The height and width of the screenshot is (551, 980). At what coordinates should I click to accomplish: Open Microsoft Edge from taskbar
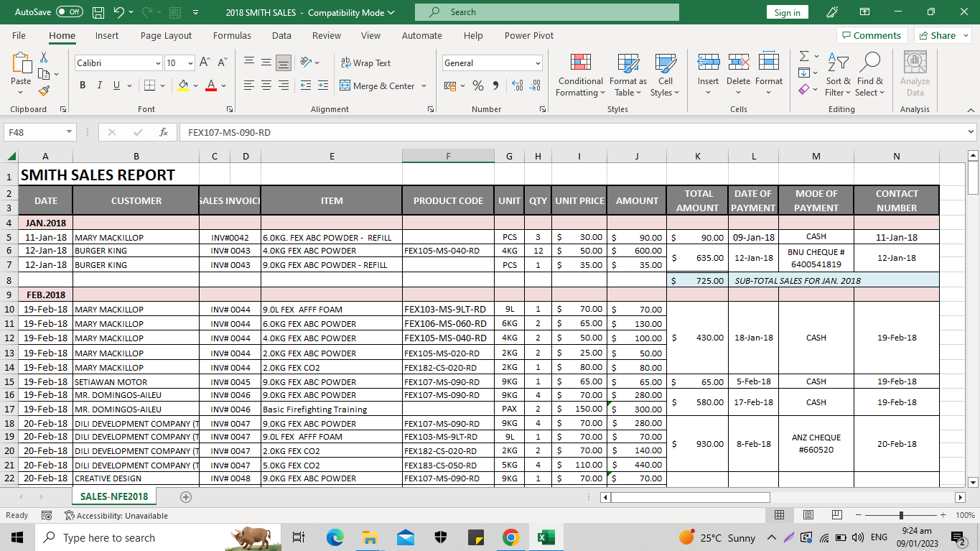(335, 537)
